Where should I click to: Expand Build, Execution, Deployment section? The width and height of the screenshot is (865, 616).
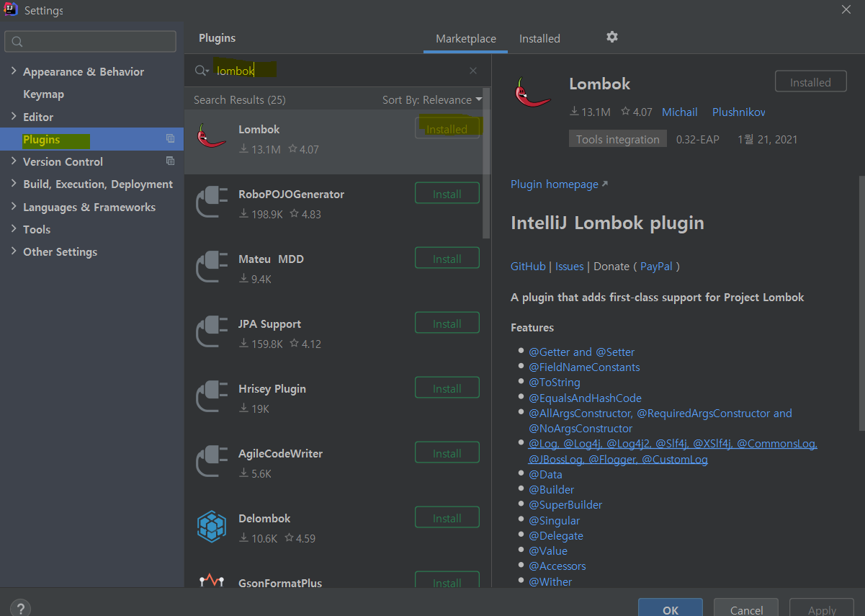[14, 184]
